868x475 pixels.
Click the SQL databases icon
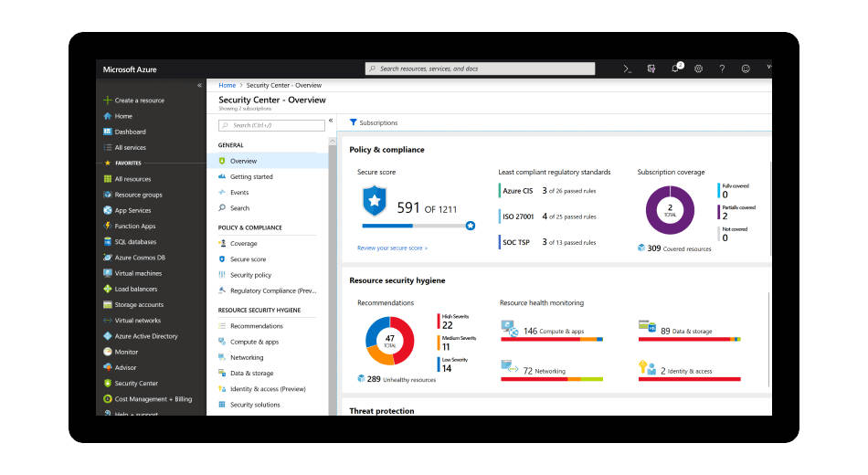[x=108, y=241]
